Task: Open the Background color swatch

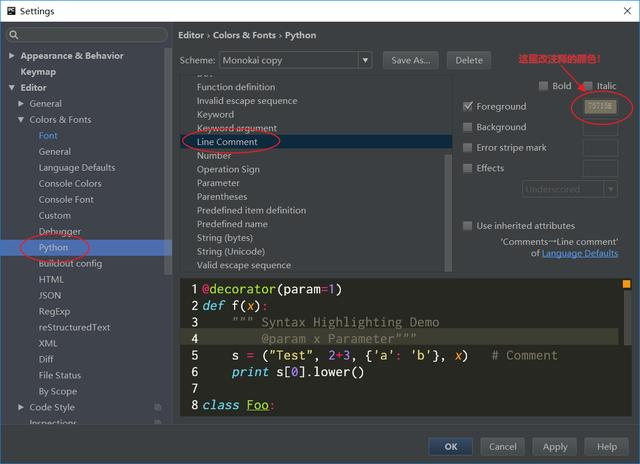Action: pyautogui.click(x=600, y=127)
